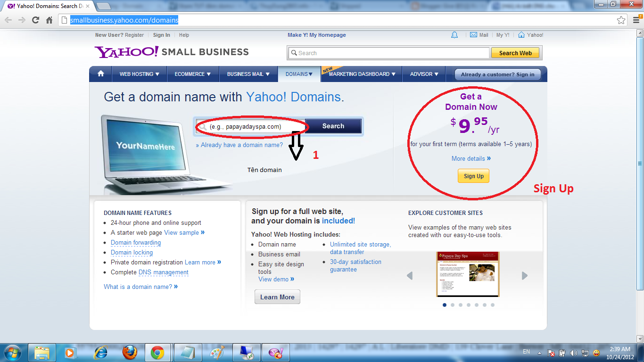This screenshot has height=362, width=644.
Task: Click Learn More button
Action: coord(277,297)
